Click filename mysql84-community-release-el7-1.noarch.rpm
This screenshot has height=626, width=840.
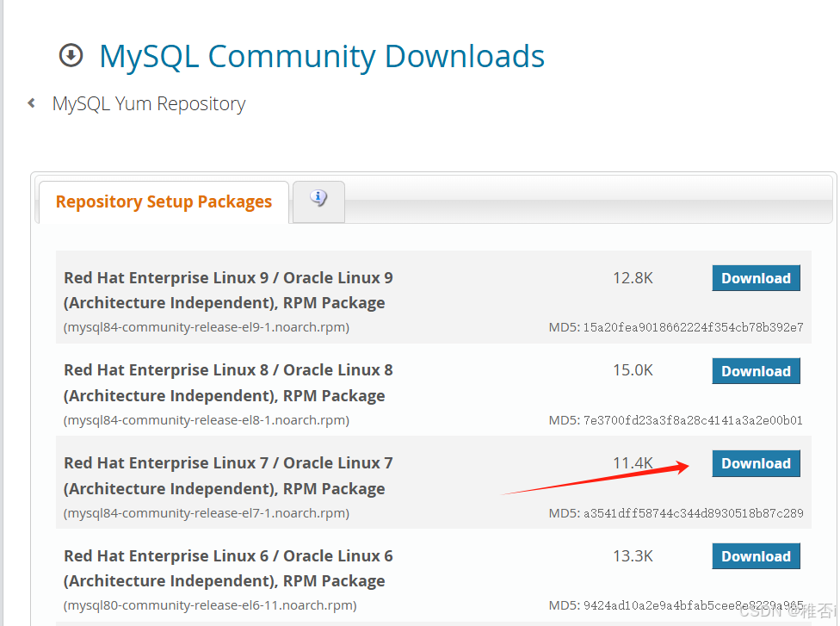(x=207, y=513)
